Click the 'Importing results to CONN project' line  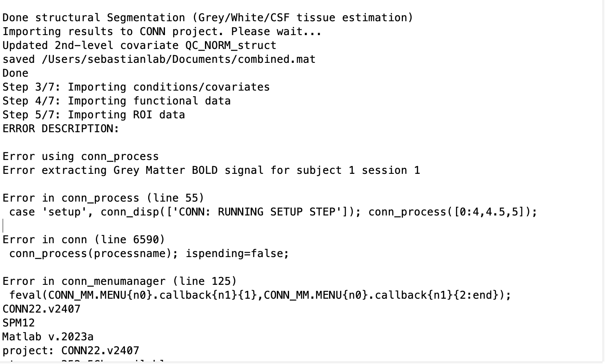click(x=162, y=32)
